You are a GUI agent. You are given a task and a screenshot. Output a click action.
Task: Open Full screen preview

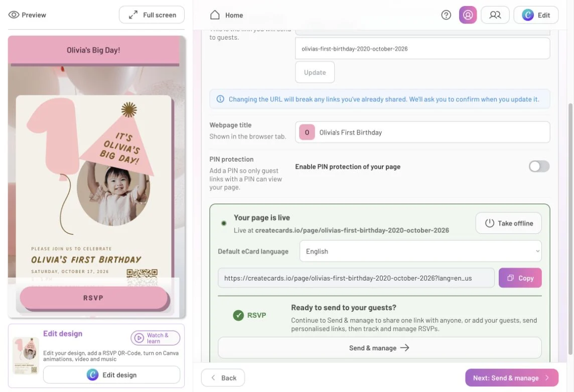pyautogui.click(x=152, y=15)
